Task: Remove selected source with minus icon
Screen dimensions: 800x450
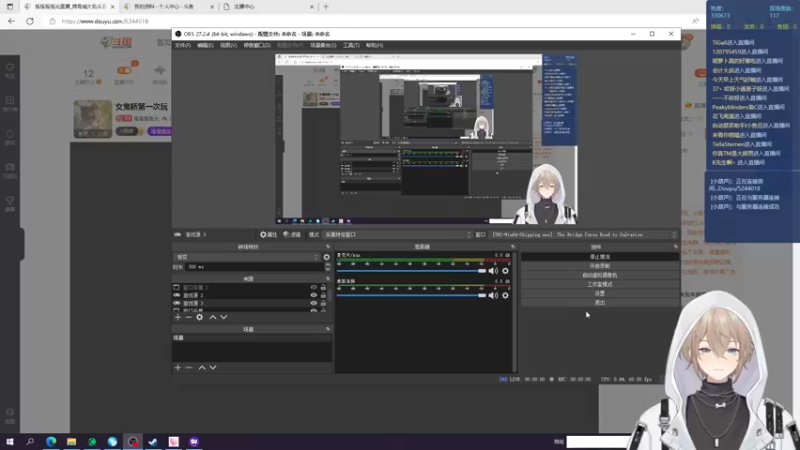Action: click(x=188, y=317)
